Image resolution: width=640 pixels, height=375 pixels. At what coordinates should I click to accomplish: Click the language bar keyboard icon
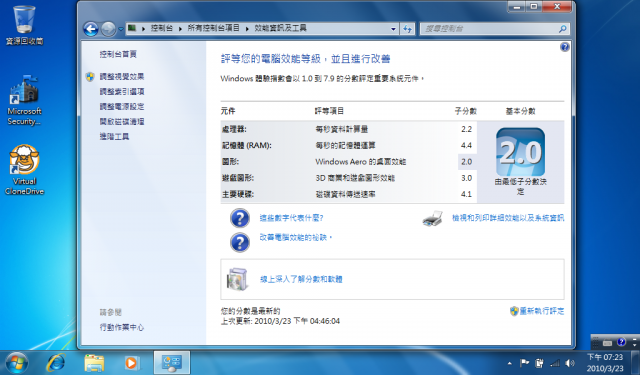608,343
